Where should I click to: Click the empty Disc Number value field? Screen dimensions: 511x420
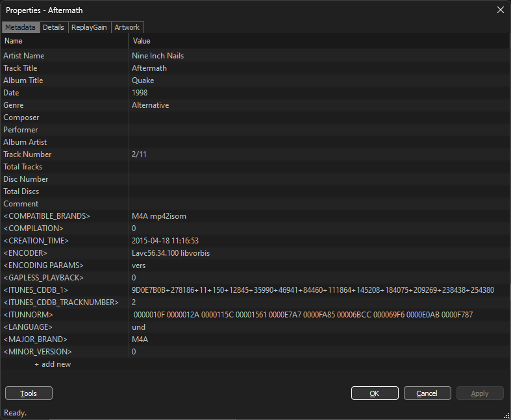[319, 179]
